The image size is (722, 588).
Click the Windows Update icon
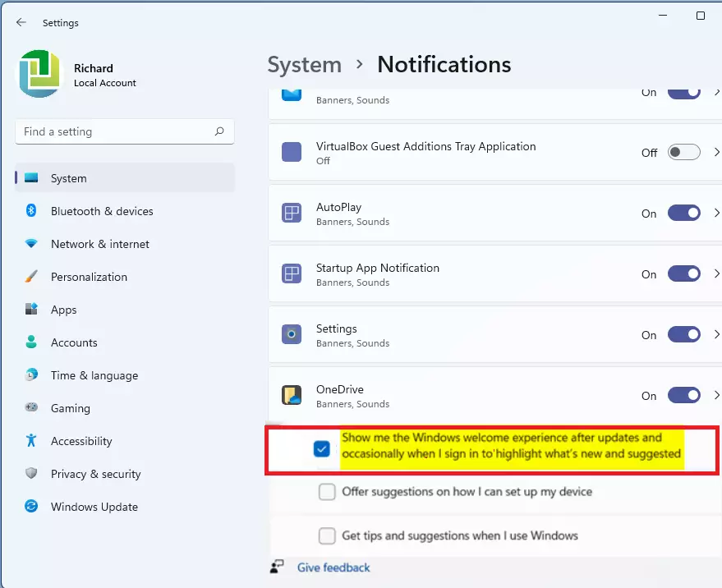[x=31, y=507]
